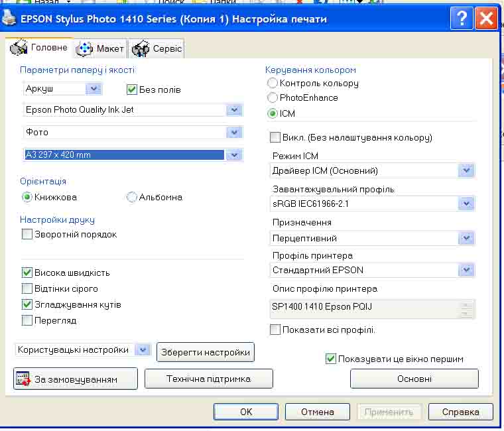Select Альбомна orientation
This screenshot has width=504, height=431.
[131, 197]
